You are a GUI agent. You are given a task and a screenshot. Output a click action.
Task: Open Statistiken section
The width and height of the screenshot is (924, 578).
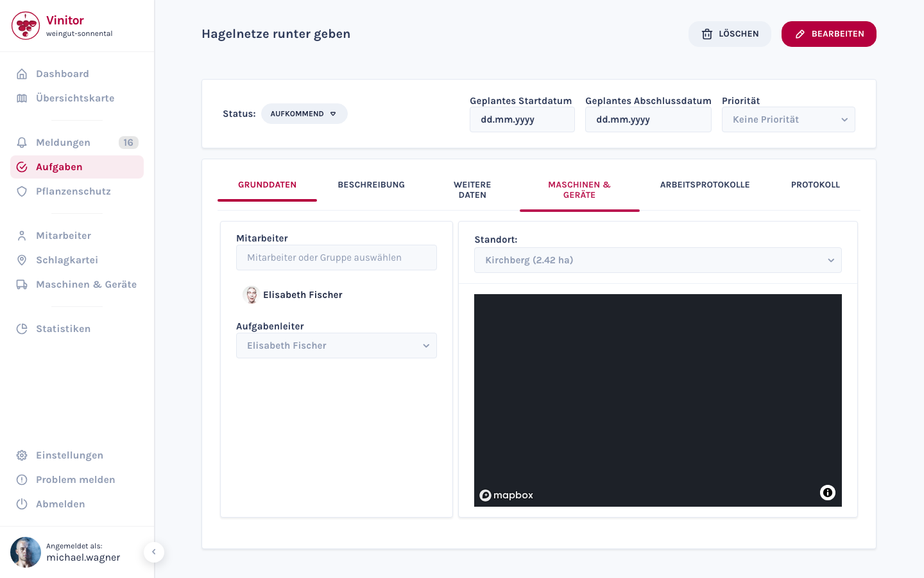[77, 329]
